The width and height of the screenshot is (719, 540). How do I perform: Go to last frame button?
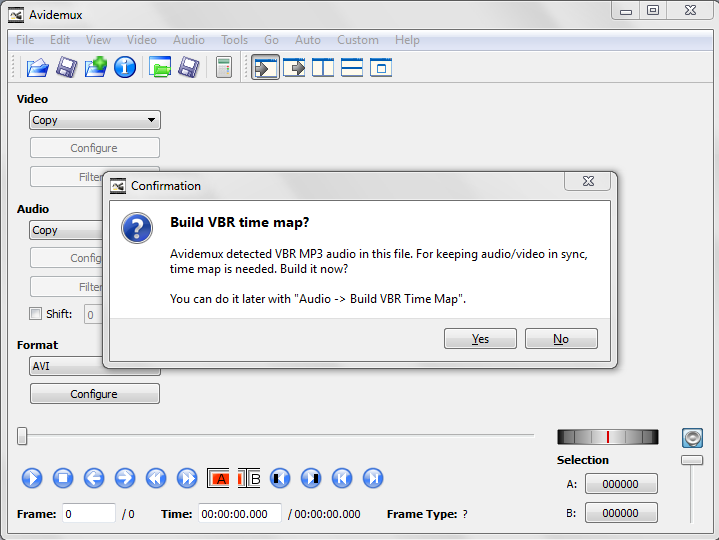pos(373,478)
